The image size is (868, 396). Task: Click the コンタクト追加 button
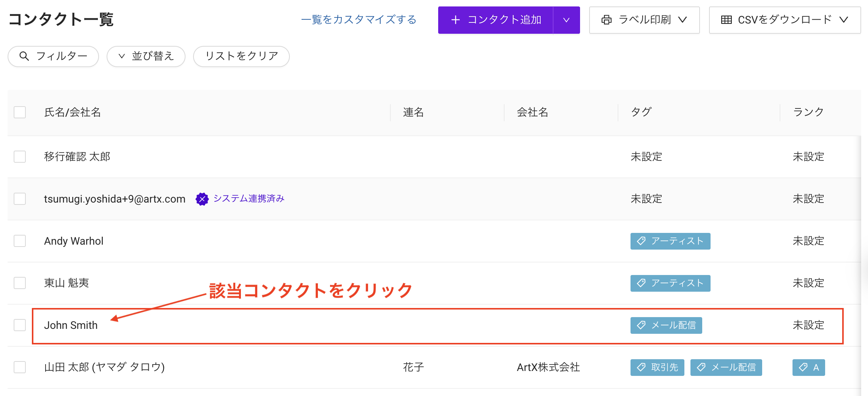pos(495,20)
